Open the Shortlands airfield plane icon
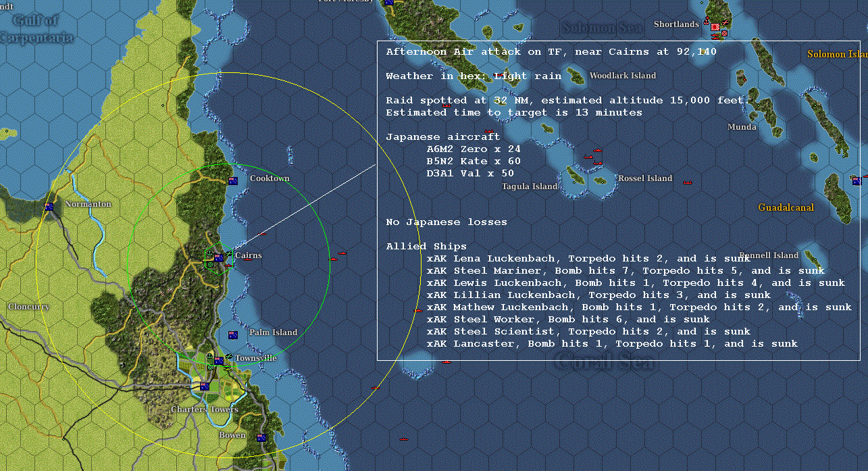868x471 pixels. tap(725, 22)
